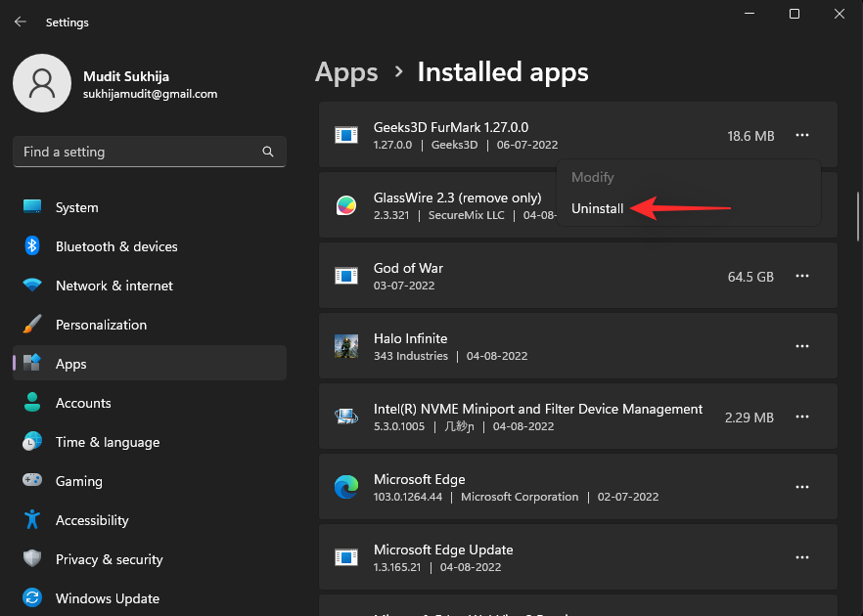Open Bluetooth & devices settings
This screenshot has height=616, width=863.
coord(116,246)
